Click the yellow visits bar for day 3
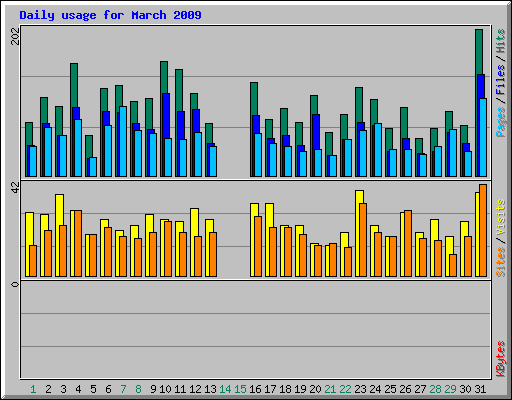 click(60, 209)
